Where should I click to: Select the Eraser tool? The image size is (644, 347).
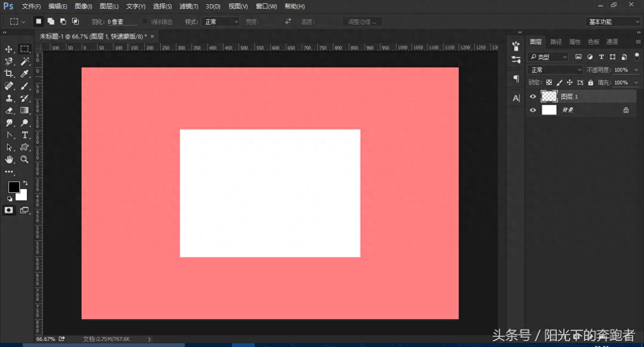click(x=9, y=110)
